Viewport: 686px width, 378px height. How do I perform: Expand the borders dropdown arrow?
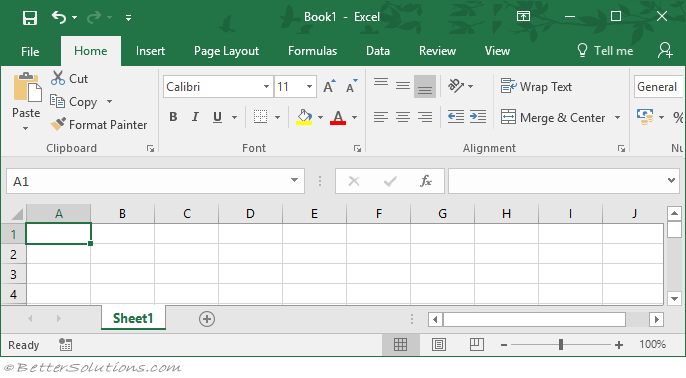[277, 117]
